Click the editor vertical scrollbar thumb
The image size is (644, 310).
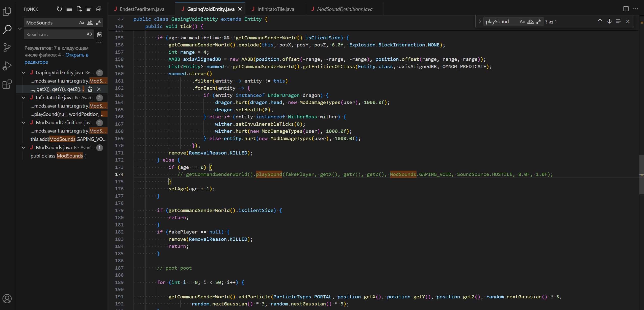(641, 175)
